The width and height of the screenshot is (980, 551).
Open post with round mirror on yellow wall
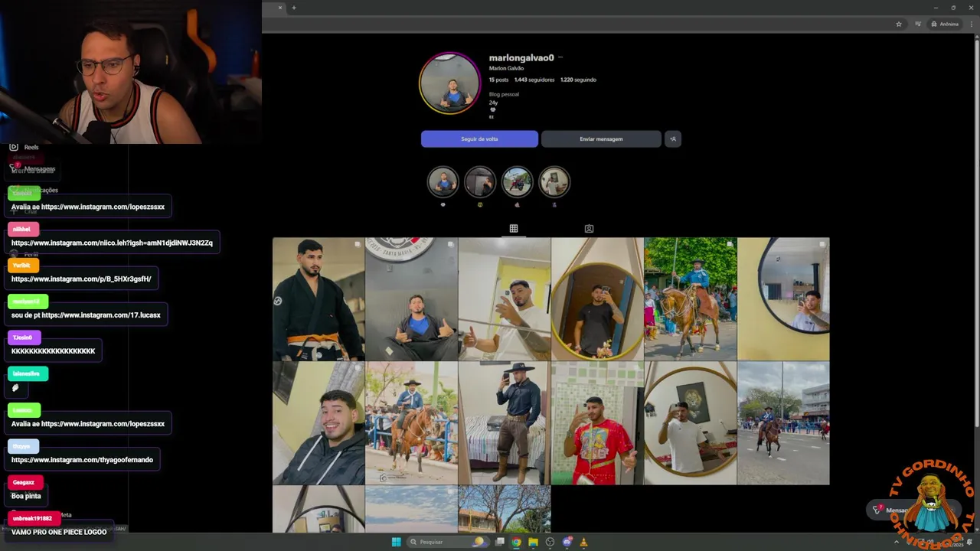pyautogui.click(x=783, y=298)
